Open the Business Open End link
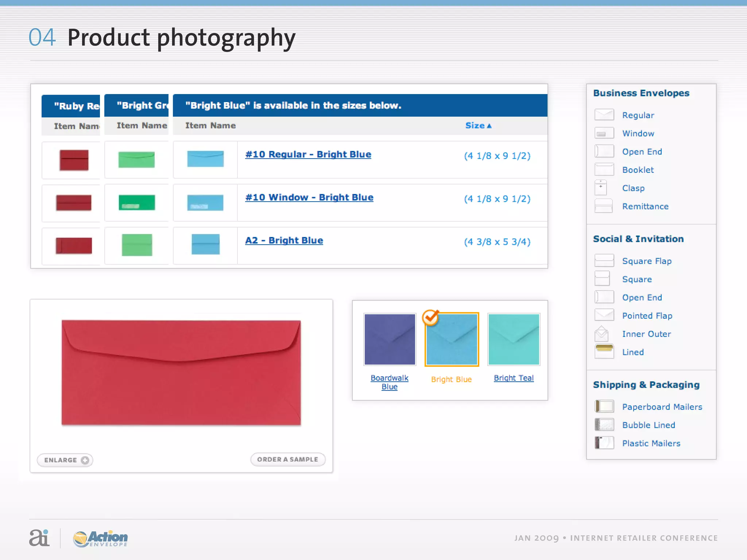This screenshot has width=747, height=560. click(642, 152)
